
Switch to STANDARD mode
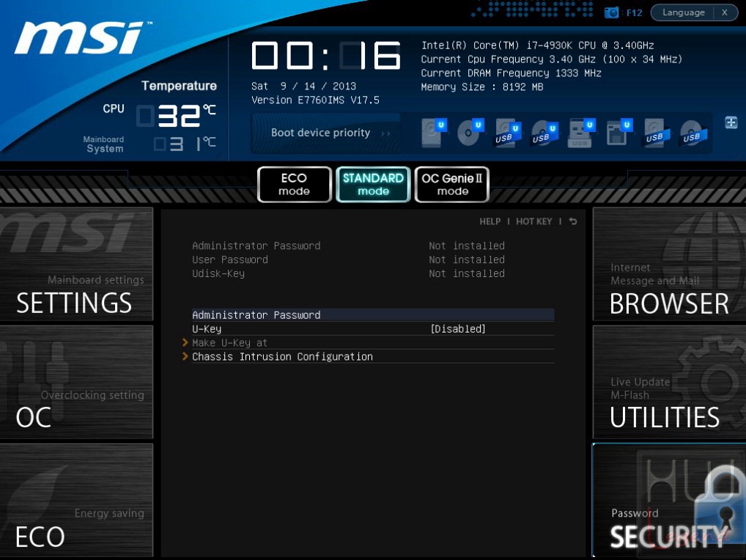[x=373, y=184]
